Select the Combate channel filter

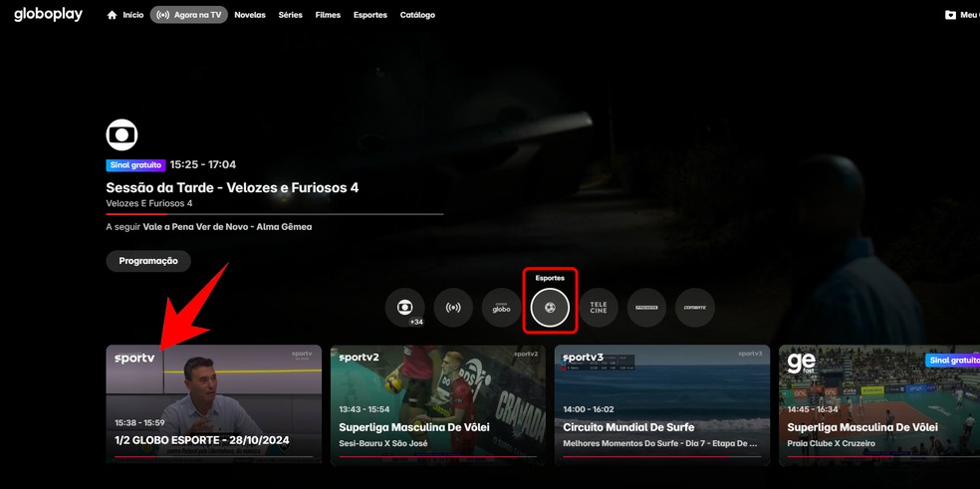694,308
